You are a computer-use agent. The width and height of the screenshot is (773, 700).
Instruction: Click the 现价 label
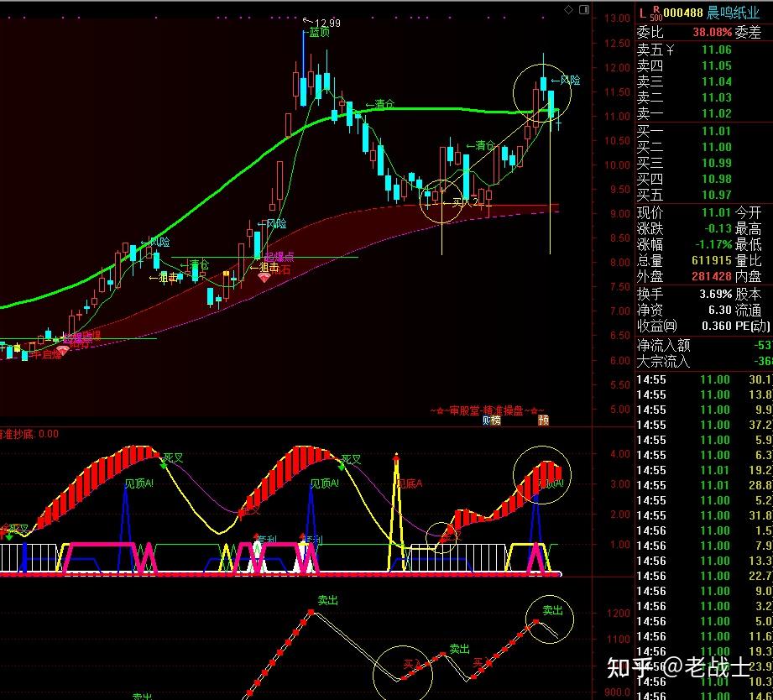(x=650, y=213)
